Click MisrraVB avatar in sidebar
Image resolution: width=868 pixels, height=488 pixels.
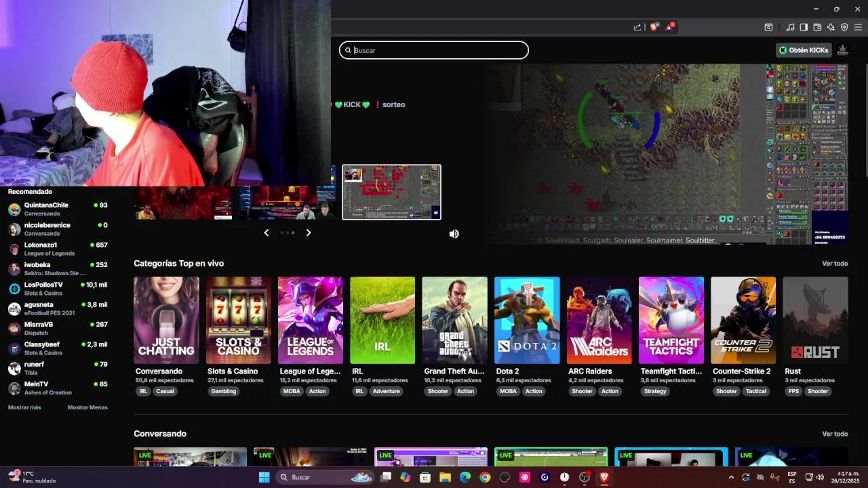[14, 329]
